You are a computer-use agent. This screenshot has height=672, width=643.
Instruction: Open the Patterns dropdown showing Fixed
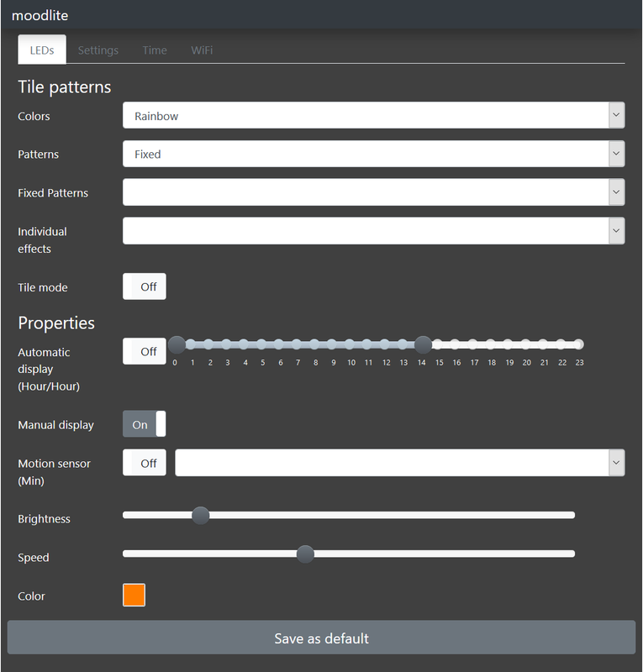pos(374,154)
